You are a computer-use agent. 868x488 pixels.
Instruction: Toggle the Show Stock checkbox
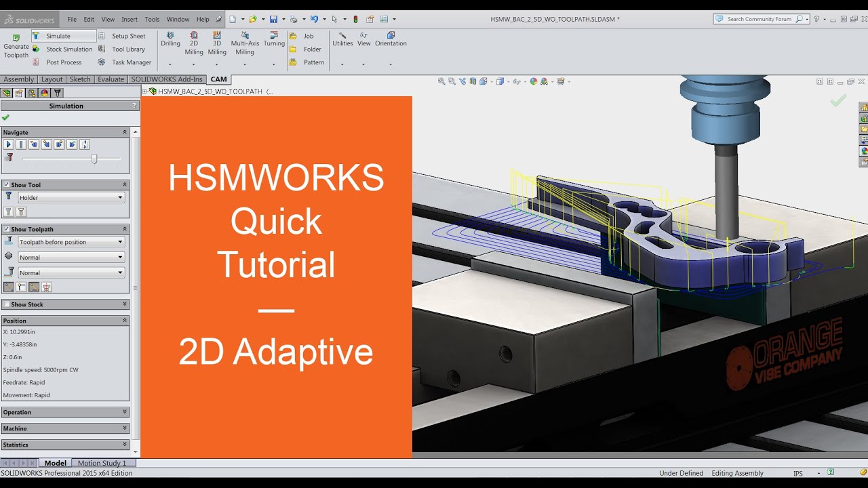click(7, 304)
